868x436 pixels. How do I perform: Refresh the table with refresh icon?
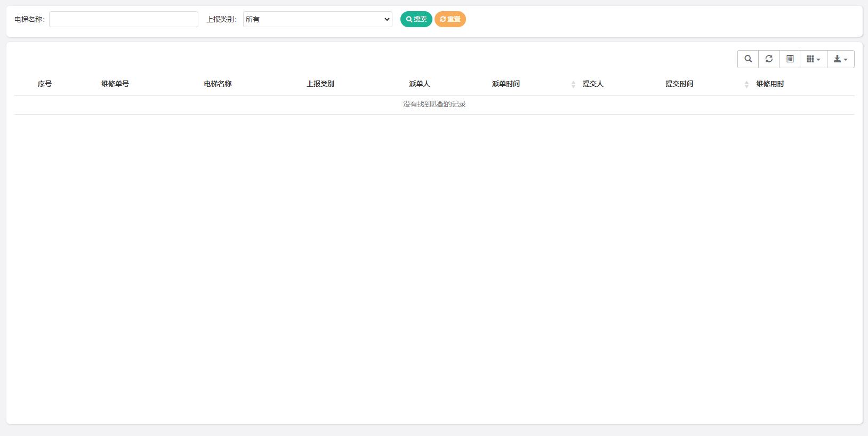(x=769, y=59)
